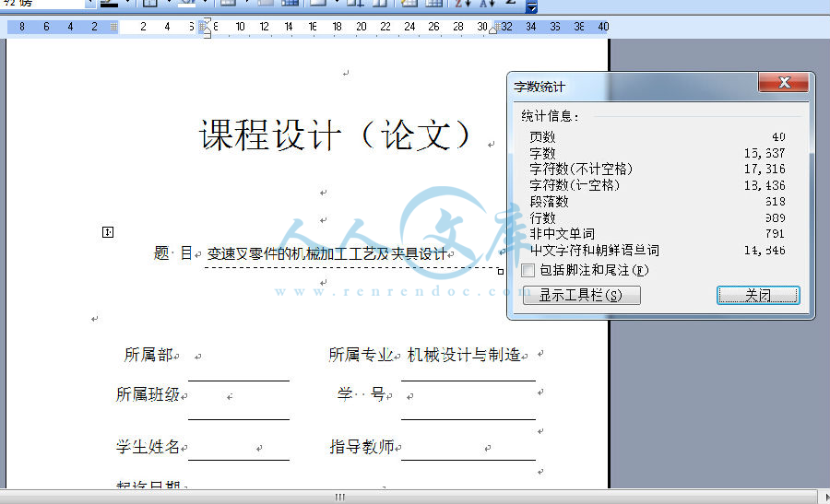Click the horizontal scrollbar thumb at the bottom
830x504 pixels.
coord(339,498)
